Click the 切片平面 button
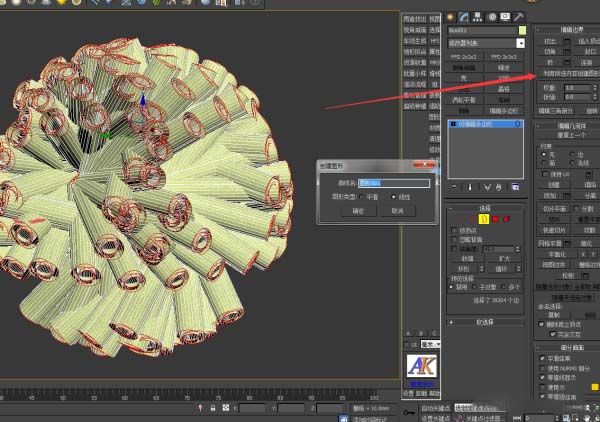Viewport: 600px width, 422px height. click(554, 209)
